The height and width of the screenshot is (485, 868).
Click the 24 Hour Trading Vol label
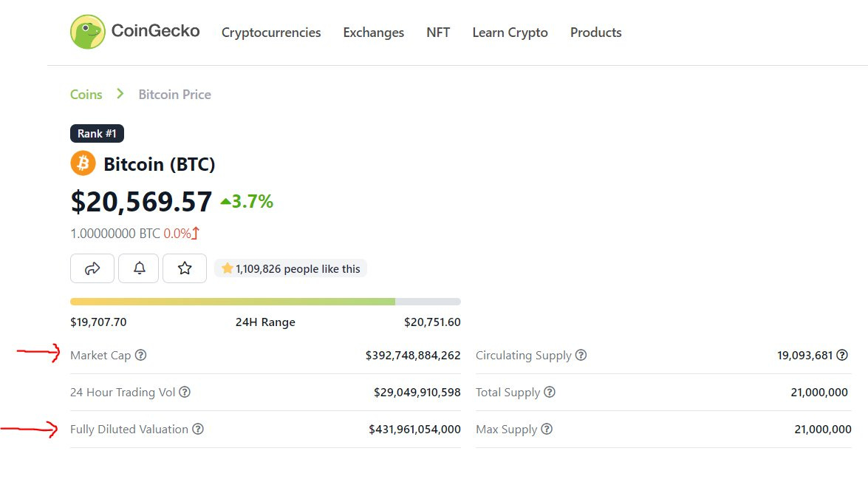click(x=123, y=392)
